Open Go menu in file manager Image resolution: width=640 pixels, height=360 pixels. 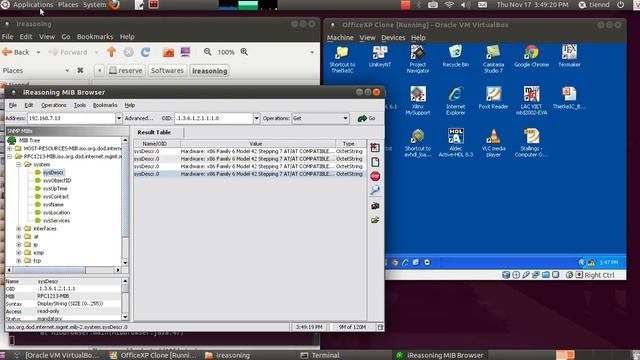[66, 37]
